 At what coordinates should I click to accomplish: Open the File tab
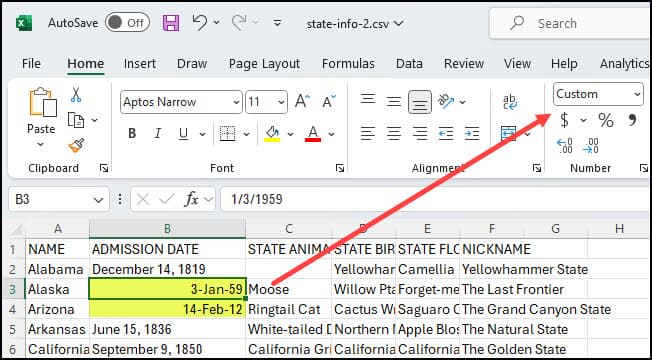tap(31, 64)
